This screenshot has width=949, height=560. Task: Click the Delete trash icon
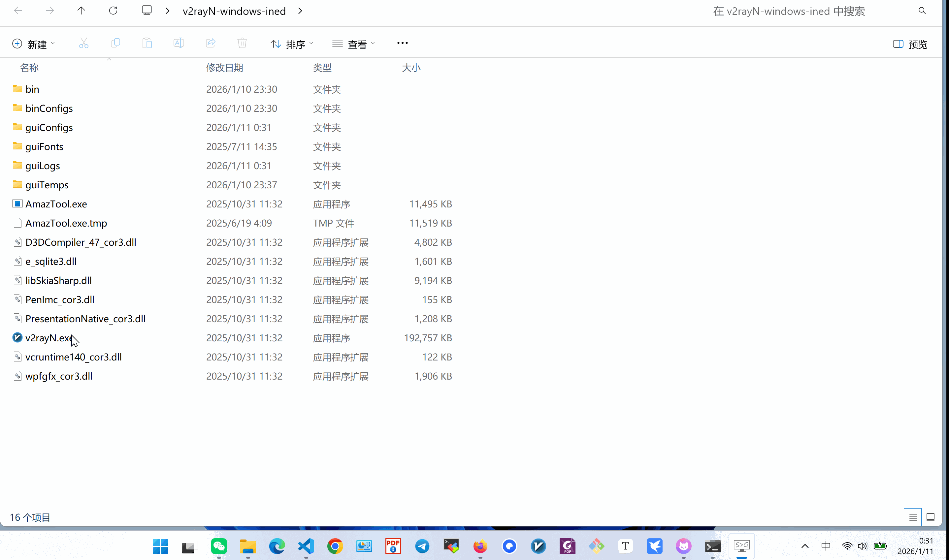click(242, 44)
